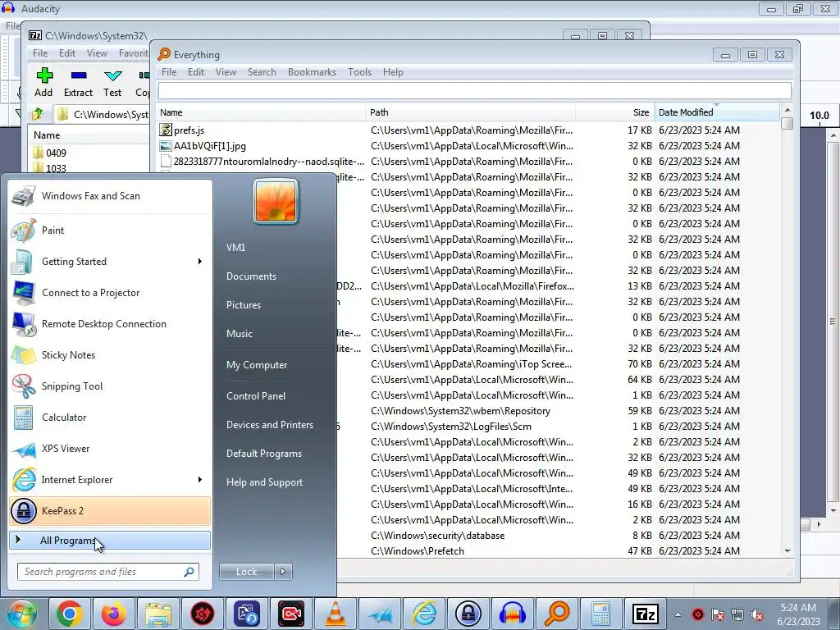Open Pictures from Start menu

click(x=243, y=305)
